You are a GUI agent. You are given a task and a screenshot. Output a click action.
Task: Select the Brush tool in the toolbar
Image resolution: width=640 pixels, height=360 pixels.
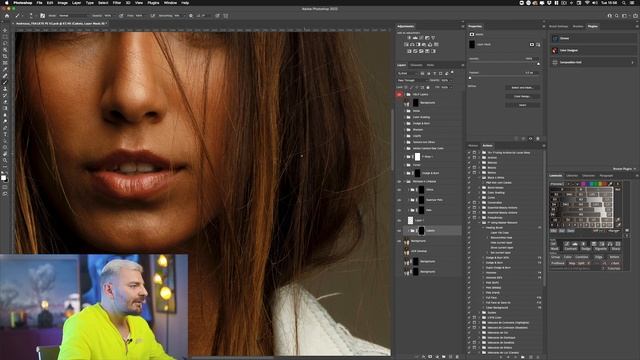click(5, 82)
